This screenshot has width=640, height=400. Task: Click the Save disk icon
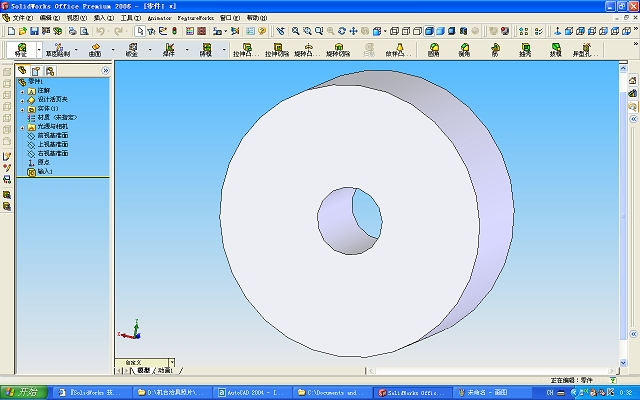34,31
